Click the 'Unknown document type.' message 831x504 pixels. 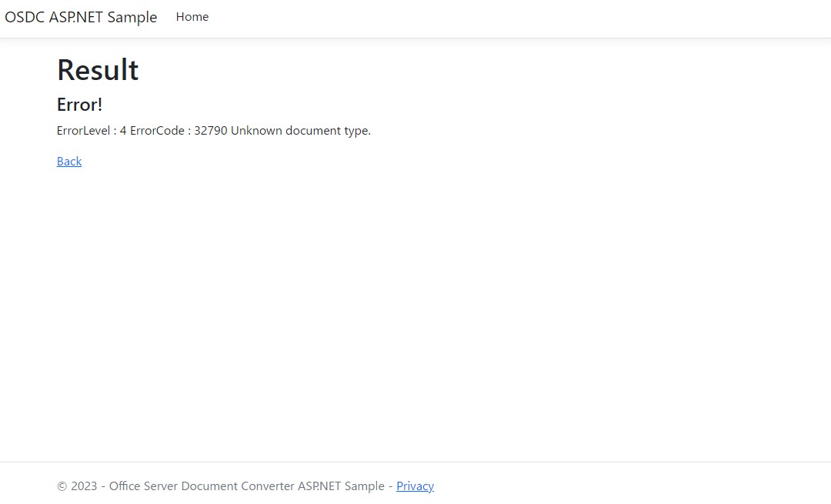pyautogui.click(x=300, y=131)
